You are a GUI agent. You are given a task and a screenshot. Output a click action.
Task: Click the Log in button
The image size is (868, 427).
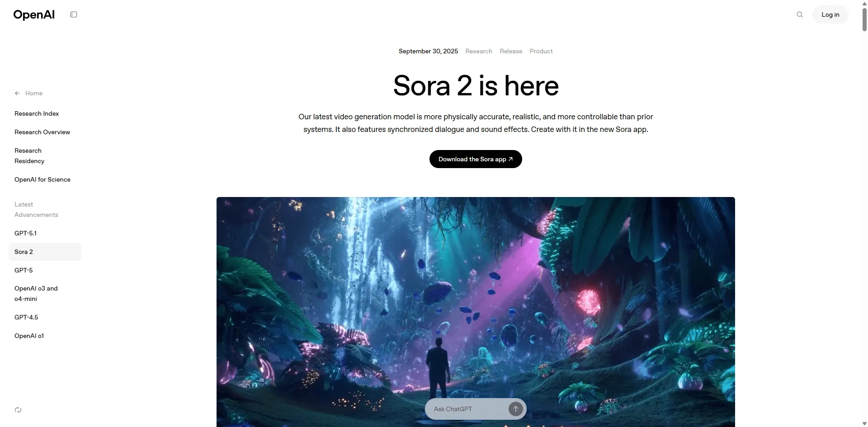830,14
